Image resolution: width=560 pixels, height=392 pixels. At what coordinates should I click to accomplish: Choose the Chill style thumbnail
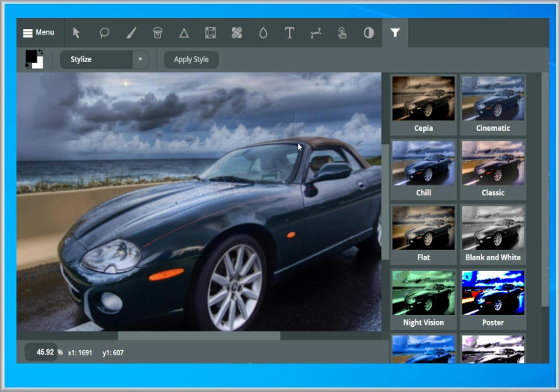[423, 170]
